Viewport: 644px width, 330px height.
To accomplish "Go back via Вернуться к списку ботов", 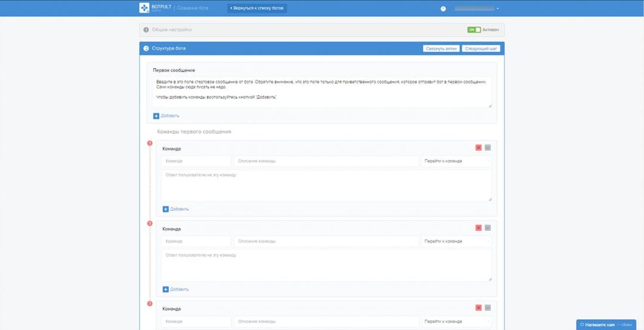I will click(257, 8).
